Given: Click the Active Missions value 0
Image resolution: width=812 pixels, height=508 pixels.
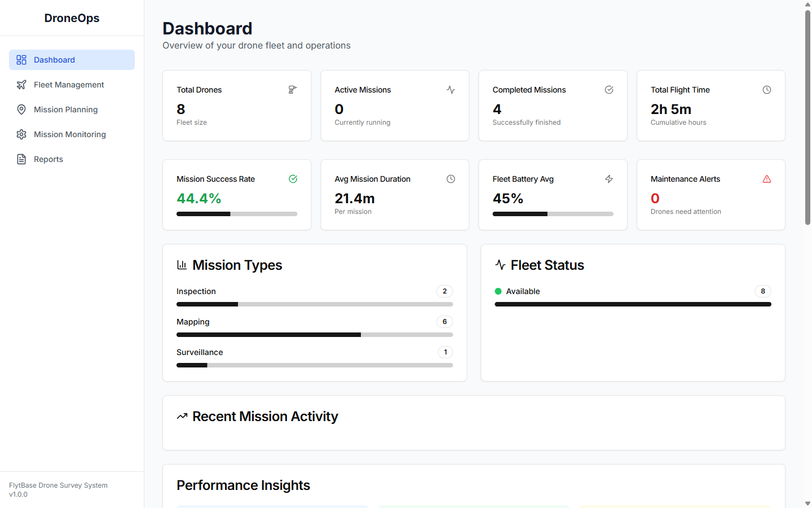Looking at the screenshot, I should [x=339, y=109].
